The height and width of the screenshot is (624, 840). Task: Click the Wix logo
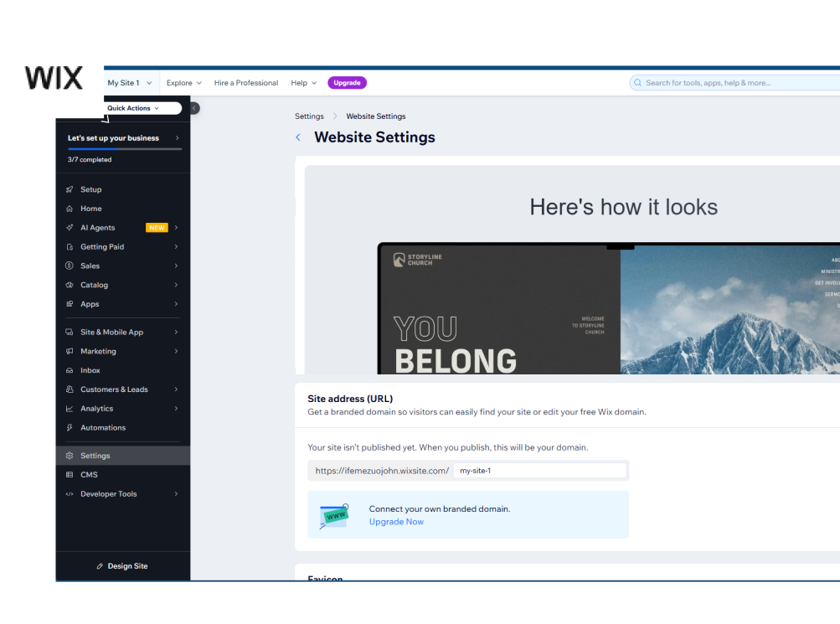[54, 78]
